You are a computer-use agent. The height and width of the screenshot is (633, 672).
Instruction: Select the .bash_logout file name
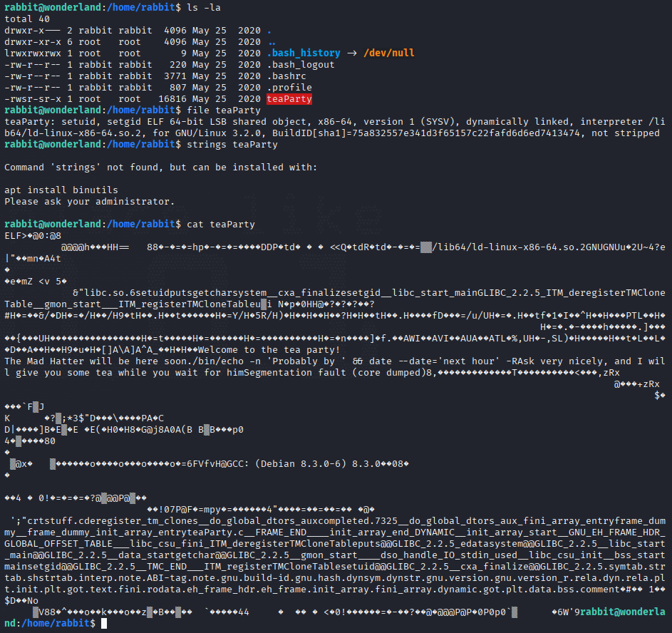[301, 65]
